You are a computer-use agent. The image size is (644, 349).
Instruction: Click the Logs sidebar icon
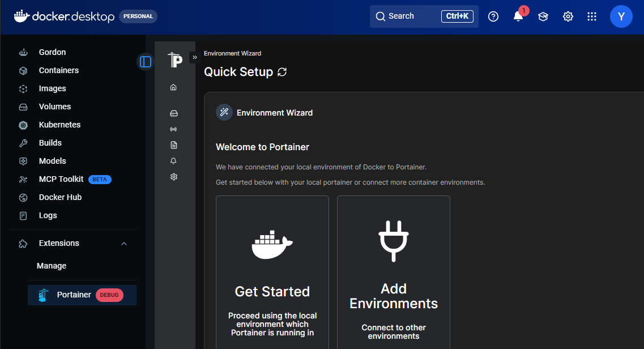[23, 215]
